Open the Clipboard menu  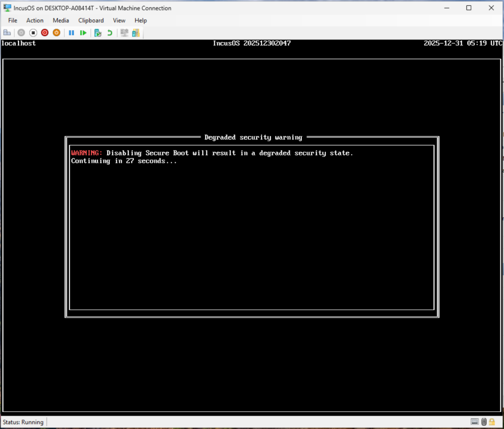(x=91, y=20)
